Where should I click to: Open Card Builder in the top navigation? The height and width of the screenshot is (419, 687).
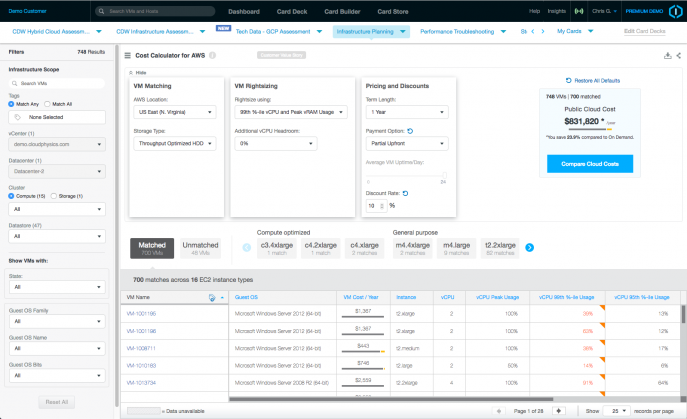[342, 11]
